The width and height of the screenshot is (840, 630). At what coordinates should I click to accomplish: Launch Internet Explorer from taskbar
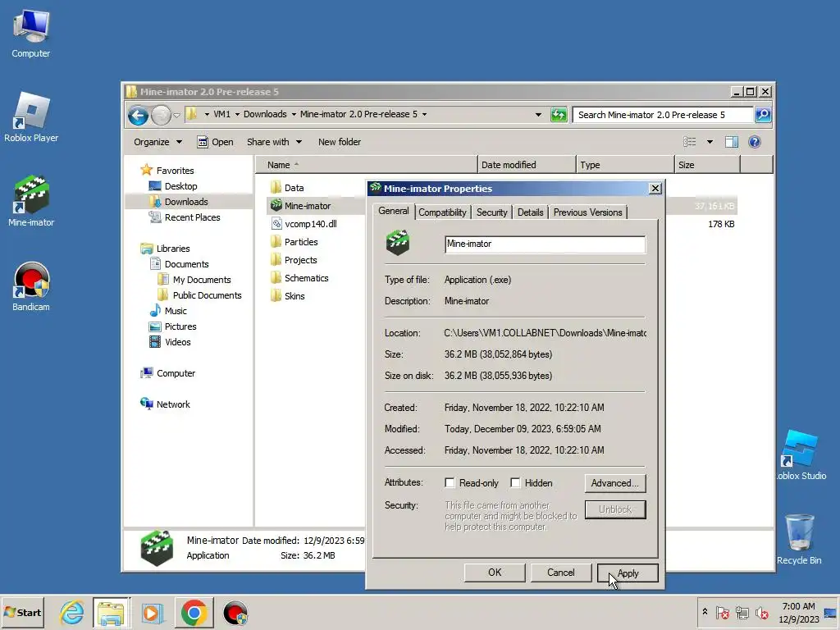72,613
